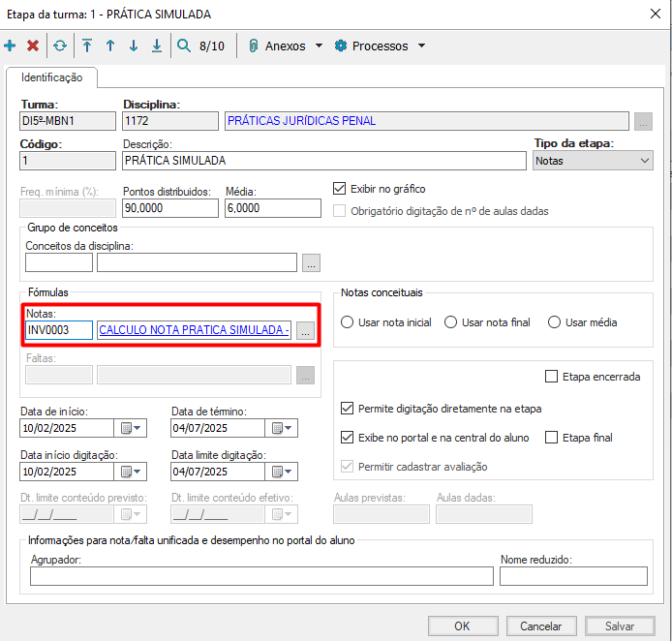Add new record with plus icon
The height and width of the screenshot is (641, 672).
(10, 46)
